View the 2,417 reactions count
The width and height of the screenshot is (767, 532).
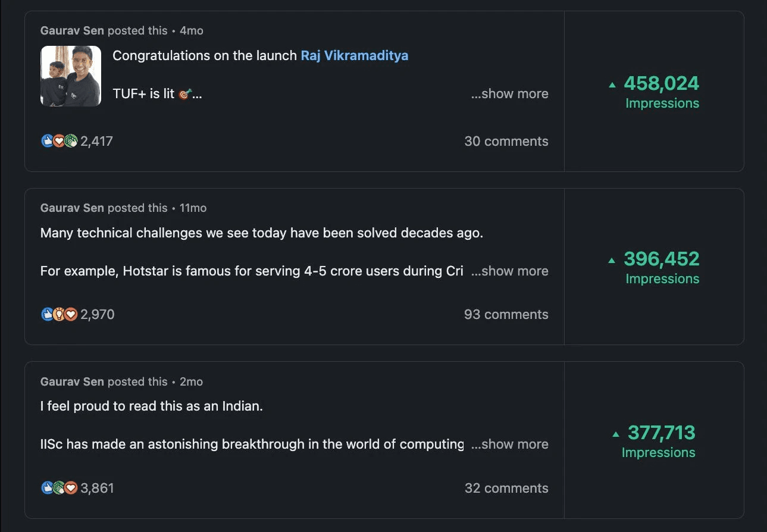pyautogui.click(x=96, y=141)
